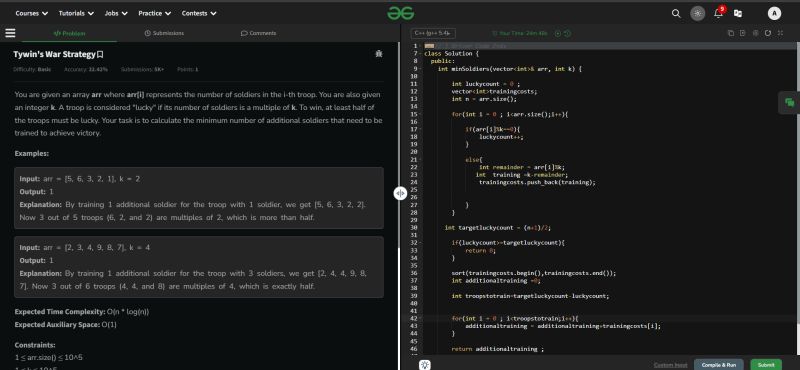Screen dimensions: 800x370
Task: Click the copy code icon
Action: pos(730,33)
